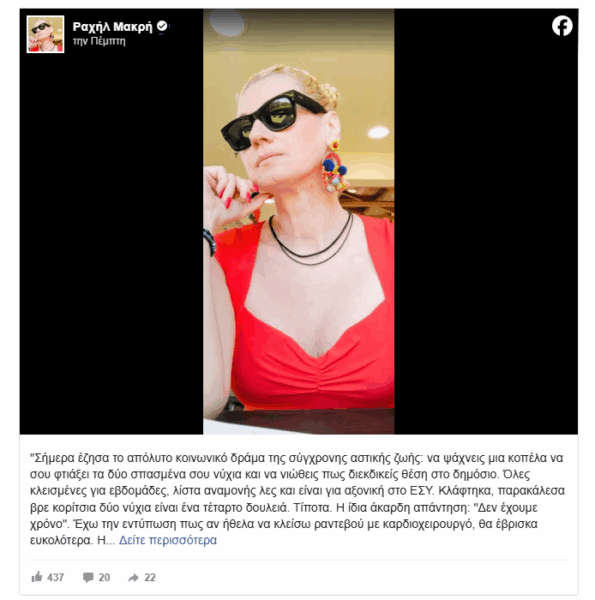The image size is (595, 600).
Task: Click the την Πέμπτη timestamp
Action: pyautogui.click(x=99, y=41)
